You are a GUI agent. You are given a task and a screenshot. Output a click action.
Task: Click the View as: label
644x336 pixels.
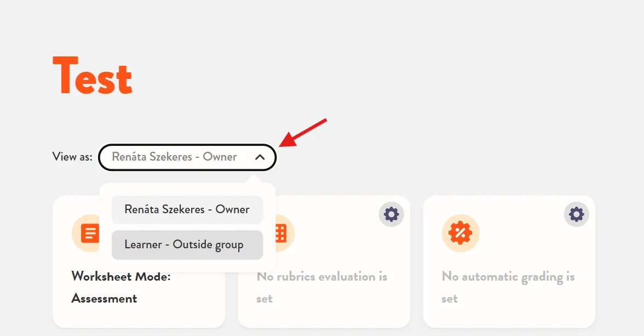point(72,157)
